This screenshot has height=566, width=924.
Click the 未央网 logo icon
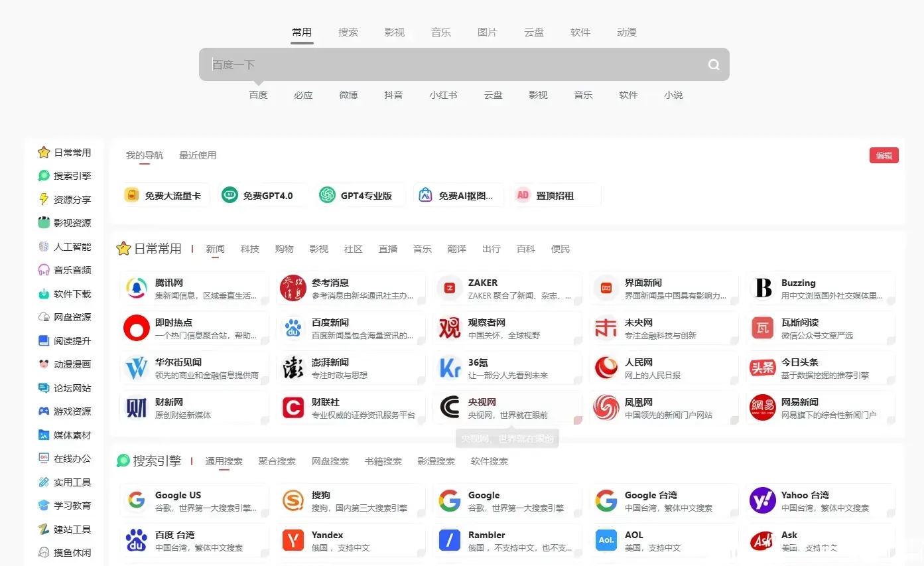[606, 328]
